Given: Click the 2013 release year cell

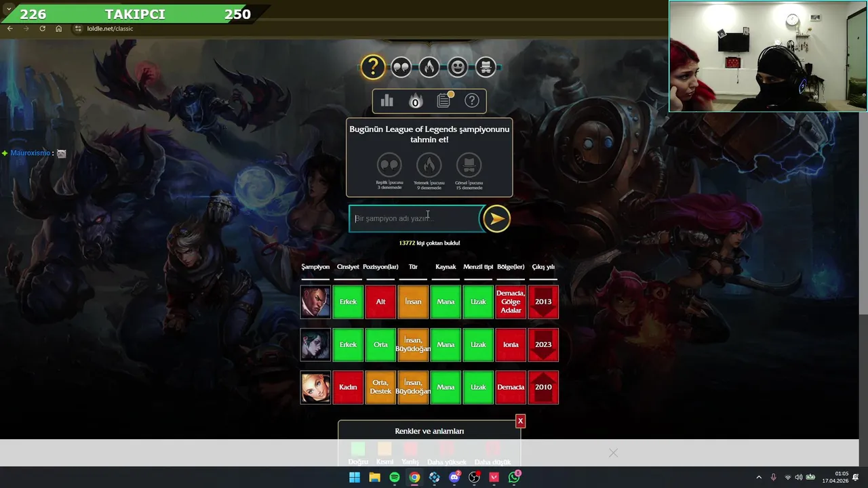Looking at the screenshot, I should click(543, 302).
